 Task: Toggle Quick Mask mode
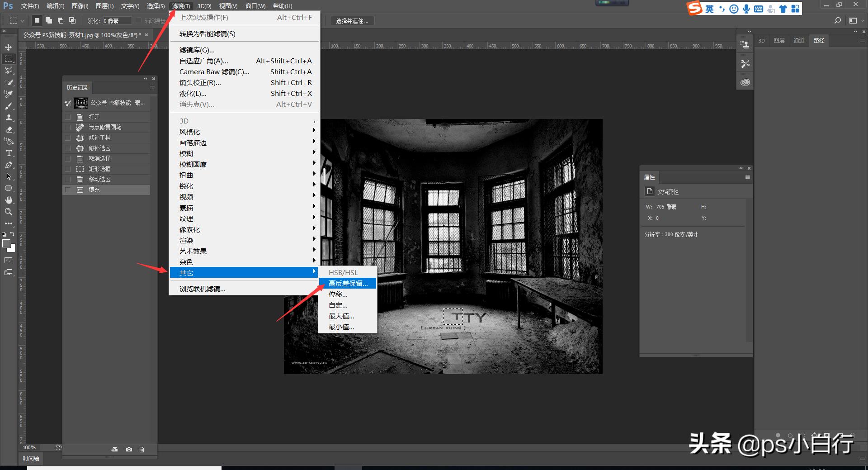(x=9, y=261)
